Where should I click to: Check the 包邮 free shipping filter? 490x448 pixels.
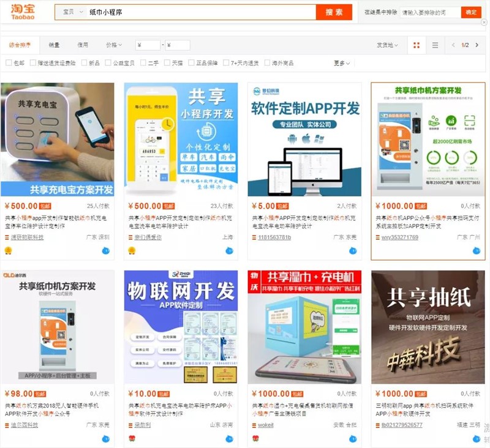9,63
